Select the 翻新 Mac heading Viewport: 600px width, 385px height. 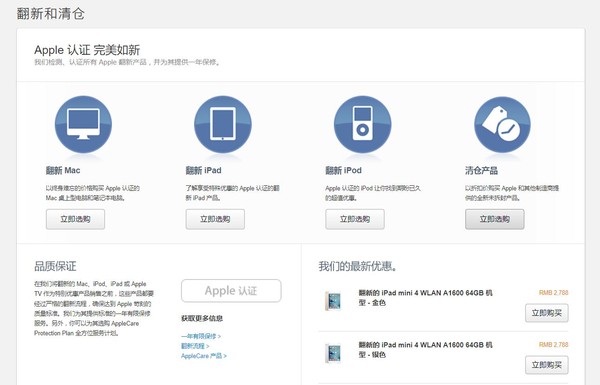click(63, 170)
